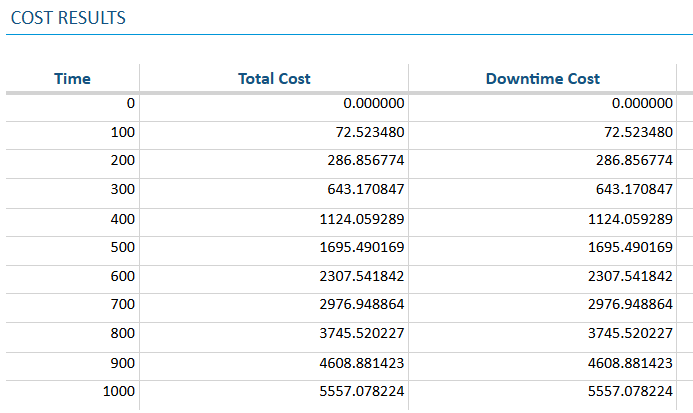This screenshot has height=413, width=693.
Task: Click the Time cell showing 200
Action: point(122,160)
